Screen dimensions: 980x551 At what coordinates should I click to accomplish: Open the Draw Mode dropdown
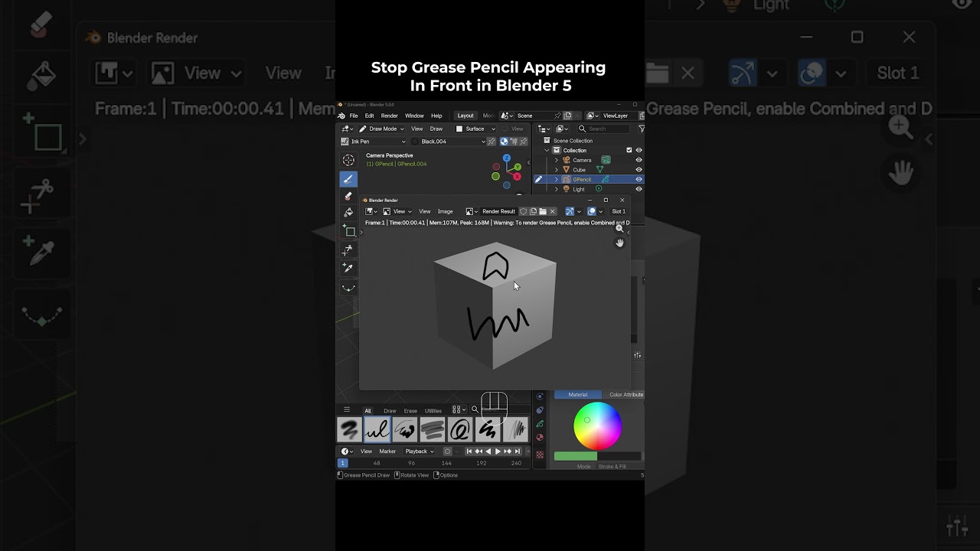click(382, 129)
